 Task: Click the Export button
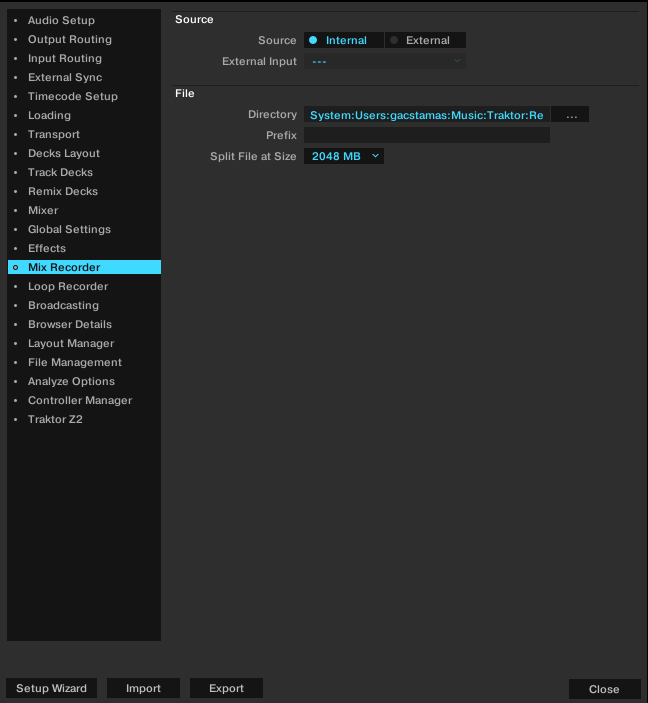pos(226,688)
